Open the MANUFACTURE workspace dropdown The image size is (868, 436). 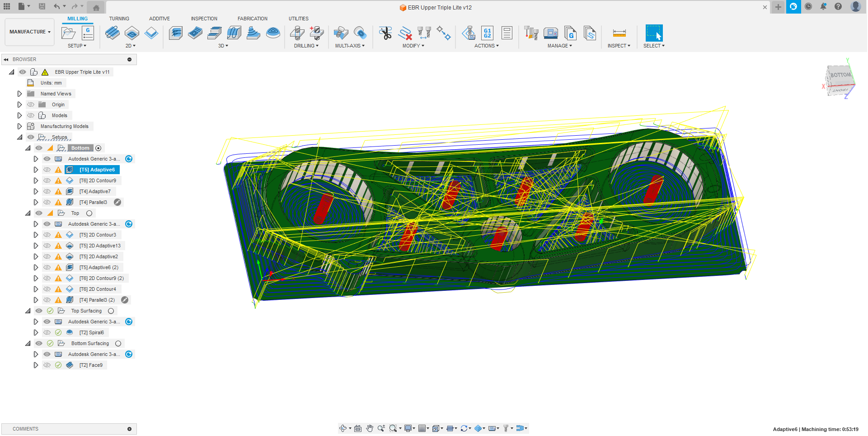(30, 32)
